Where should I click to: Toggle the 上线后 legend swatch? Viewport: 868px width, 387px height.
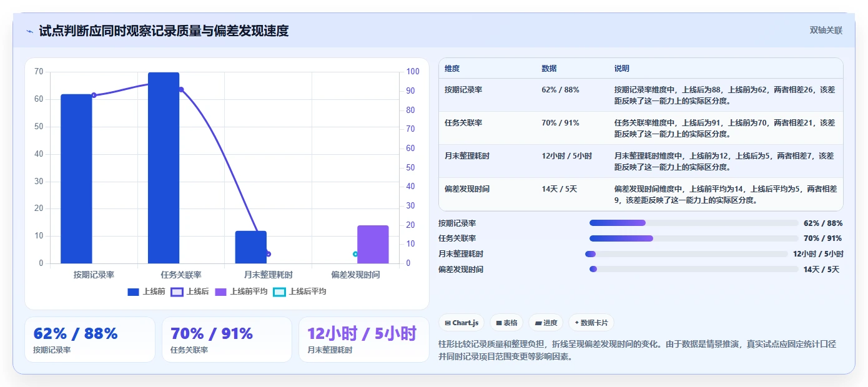(177, 291)
